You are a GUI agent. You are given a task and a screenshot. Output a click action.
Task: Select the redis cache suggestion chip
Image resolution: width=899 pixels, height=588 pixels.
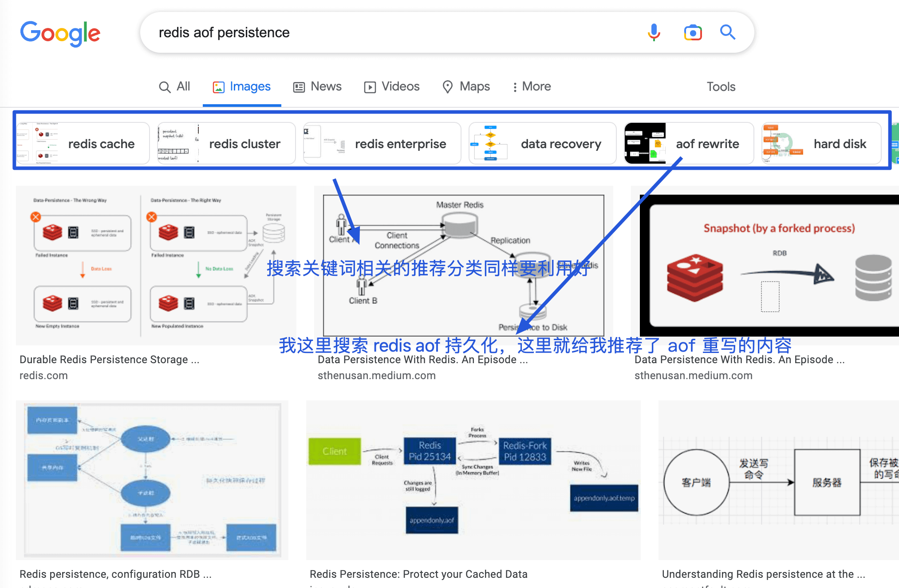(x=83, y=143)
